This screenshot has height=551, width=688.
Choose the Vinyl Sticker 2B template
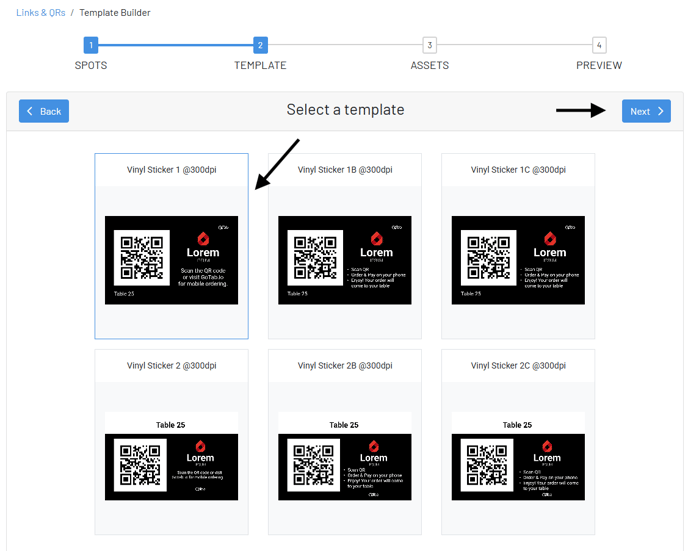click(x=345, y=441)
